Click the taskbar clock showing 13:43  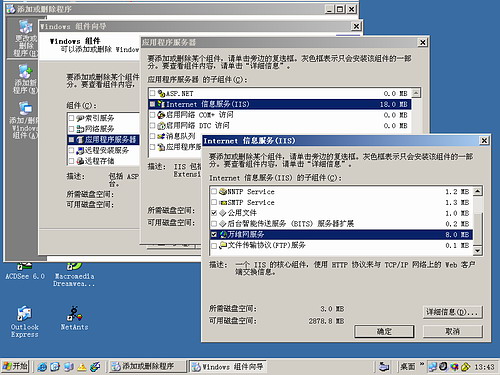[484, 367]
